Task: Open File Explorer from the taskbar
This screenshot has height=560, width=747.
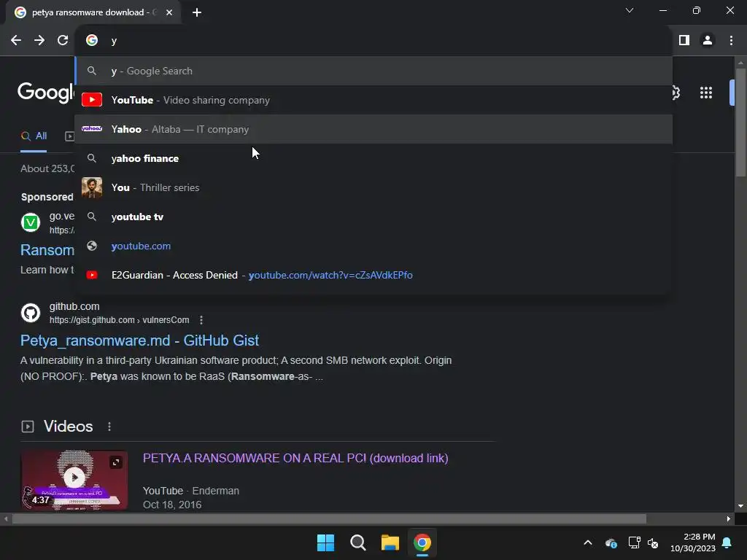Action: [x=390, y=542]
